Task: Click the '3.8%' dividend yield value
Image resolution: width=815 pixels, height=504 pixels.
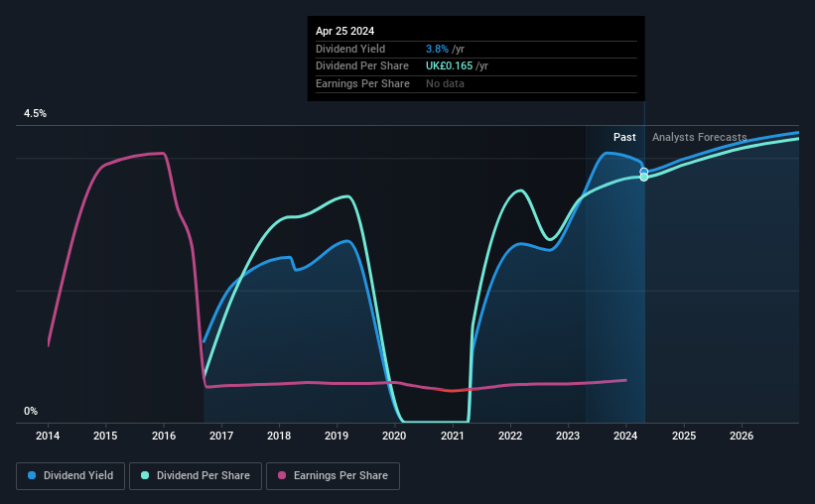Action: coord(437,49)
